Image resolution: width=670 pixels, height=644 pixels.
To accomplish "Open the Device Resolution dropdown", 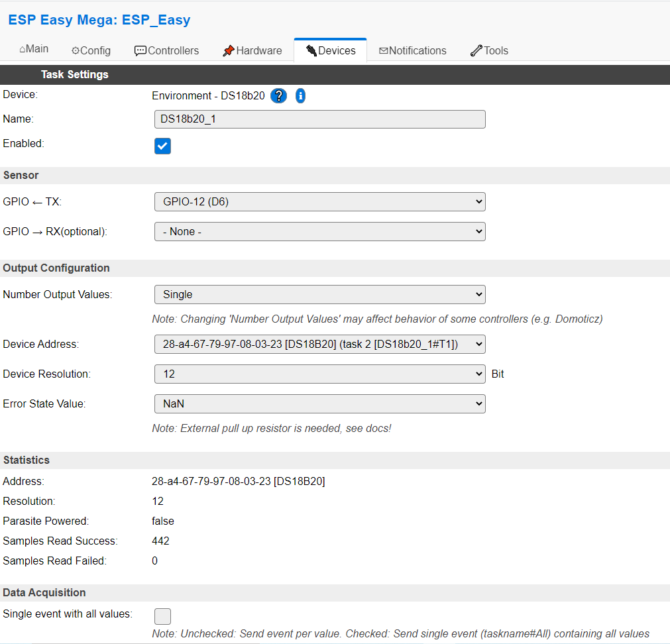I will click(319, 374).
